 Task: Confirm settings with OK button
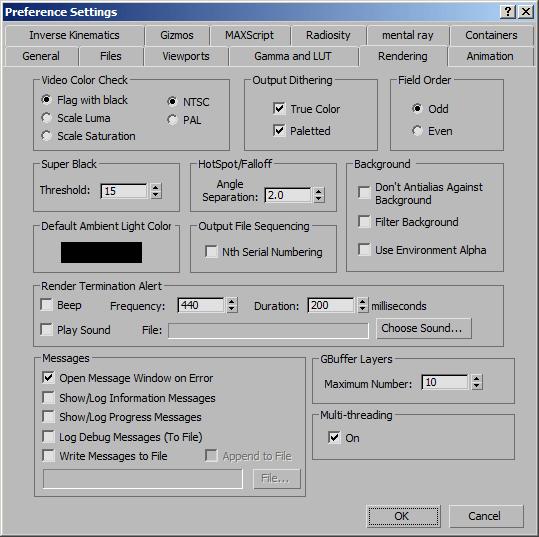(403, 516)
